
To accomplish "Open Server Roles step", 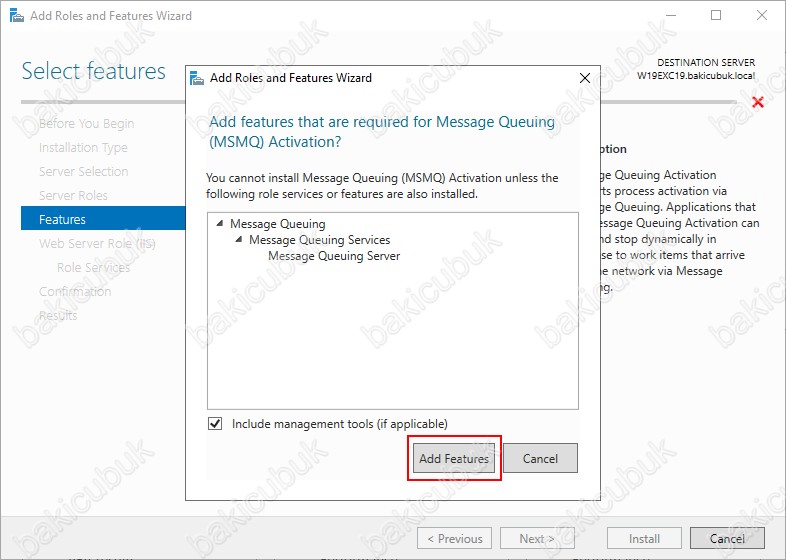I will tap(73, 196).
